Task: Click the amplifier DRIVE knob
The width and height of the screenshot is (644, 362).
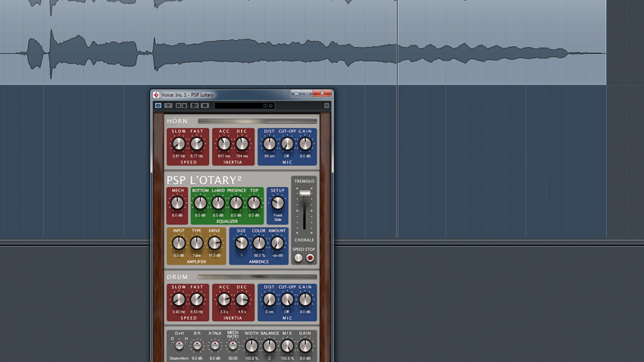Action: point(214,243)
